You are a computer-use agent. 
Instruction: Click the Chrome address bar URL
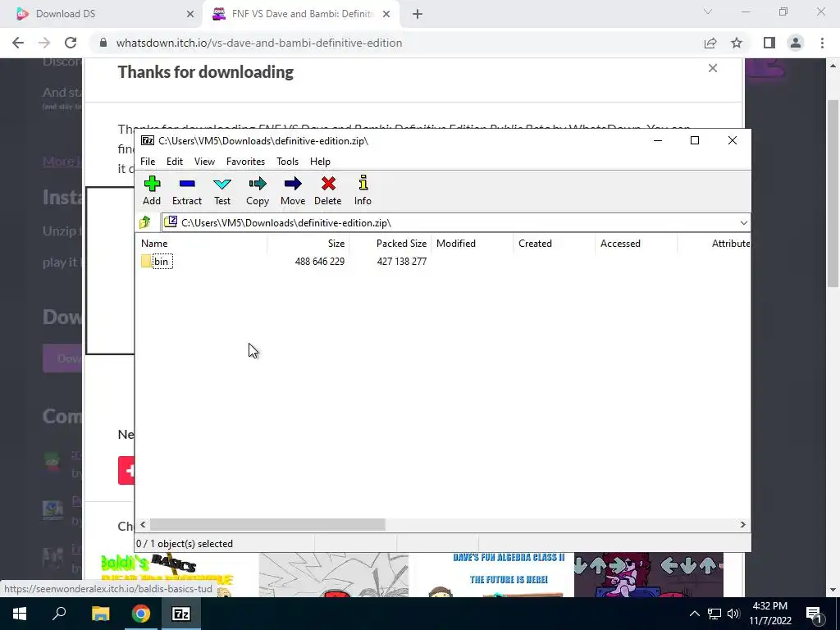(258, 43)
